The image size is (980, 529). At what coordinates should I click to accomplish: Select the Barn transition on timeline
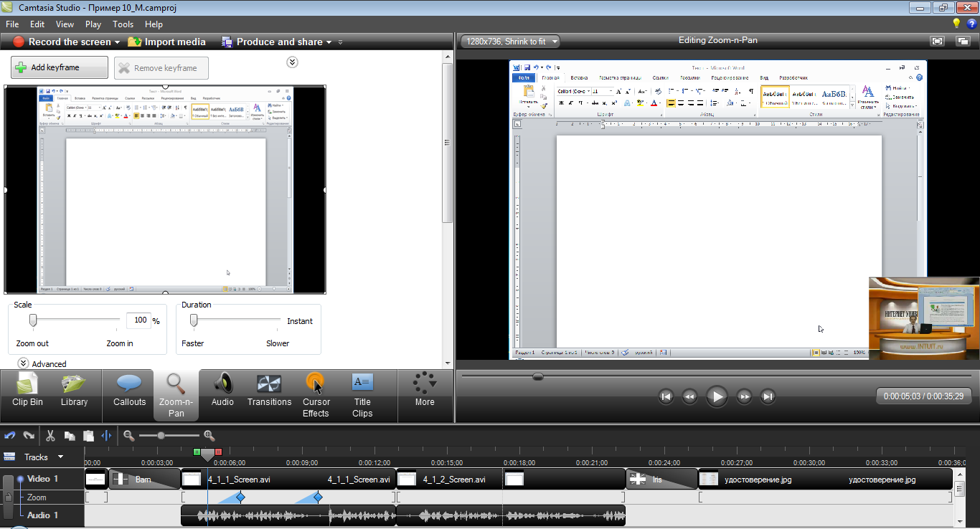tap(144, 480)
